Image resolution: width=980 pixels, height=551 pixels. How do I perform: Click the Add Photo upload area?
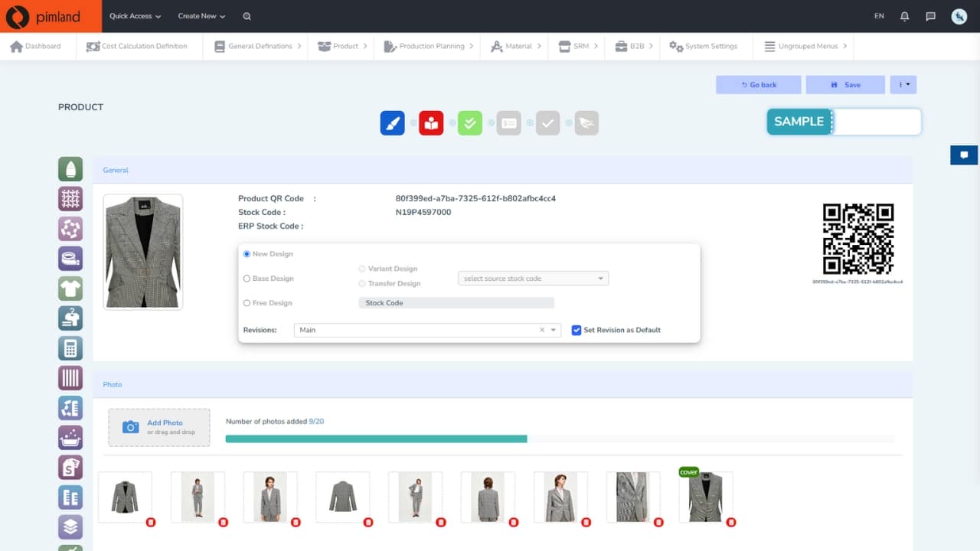pos(159,427)
